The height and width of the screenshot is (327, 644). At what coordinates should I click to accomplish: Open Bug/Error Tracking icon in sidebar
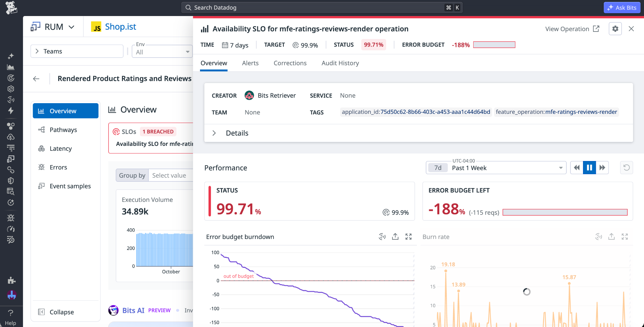(11, 218)
